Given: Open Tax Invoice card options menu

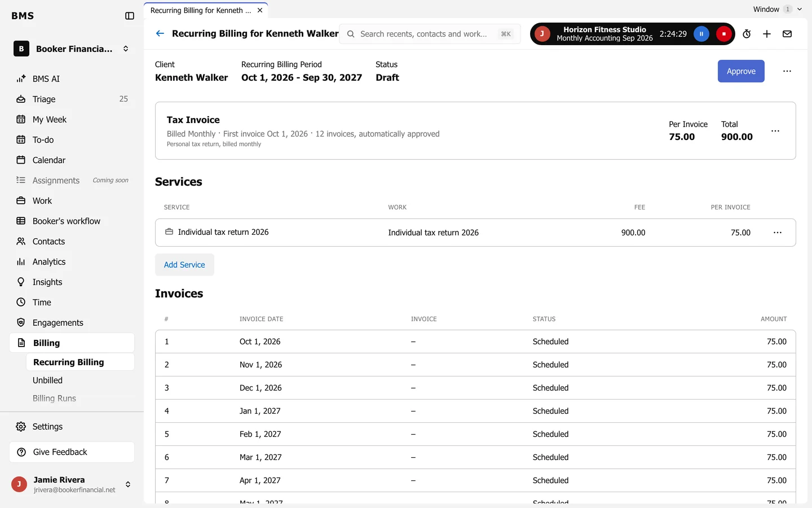Looking at the screenshot, I should coord(775,131).
